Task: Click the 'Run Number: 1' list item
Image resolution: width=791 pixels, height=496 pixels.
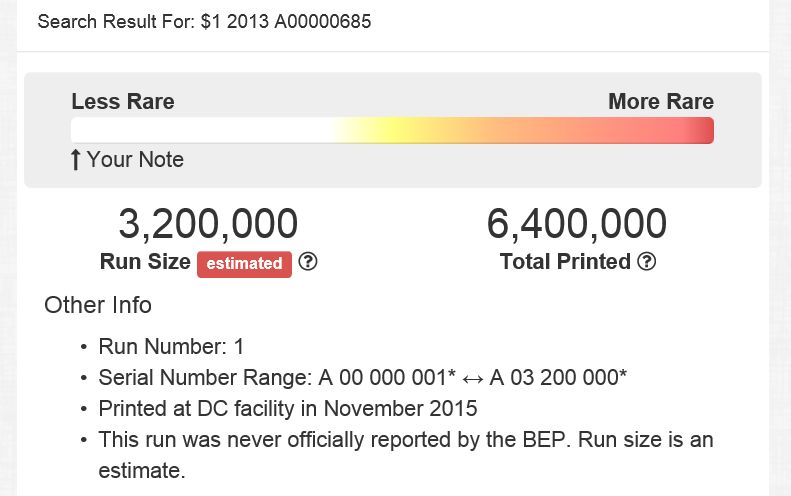Action: 171,347
